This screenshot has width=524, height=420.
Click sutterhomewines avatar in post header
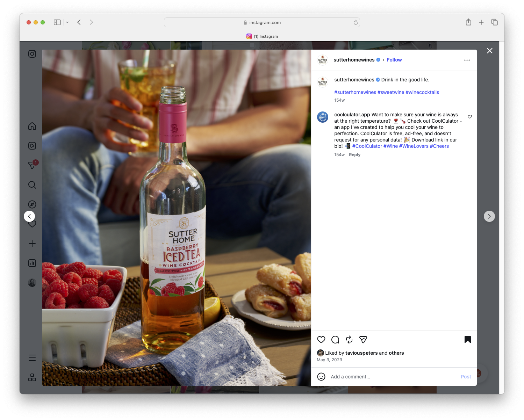coord(323,60)
